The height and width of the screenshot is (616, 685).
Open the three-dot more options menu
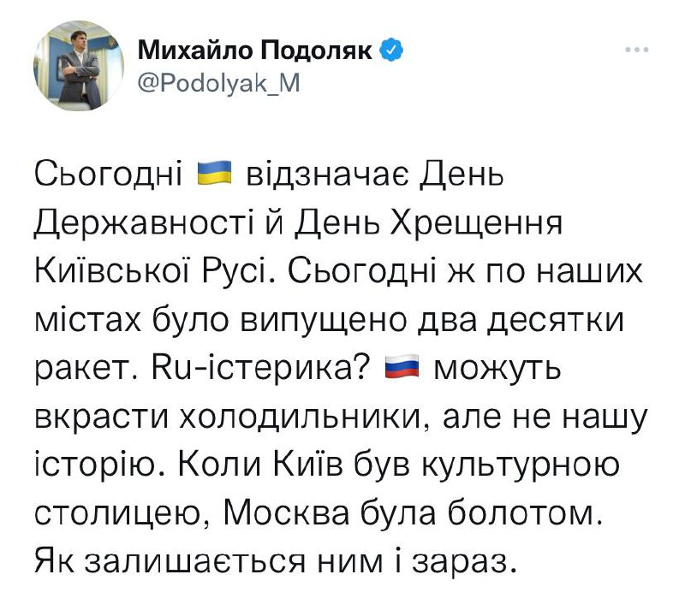pos(638,50)
